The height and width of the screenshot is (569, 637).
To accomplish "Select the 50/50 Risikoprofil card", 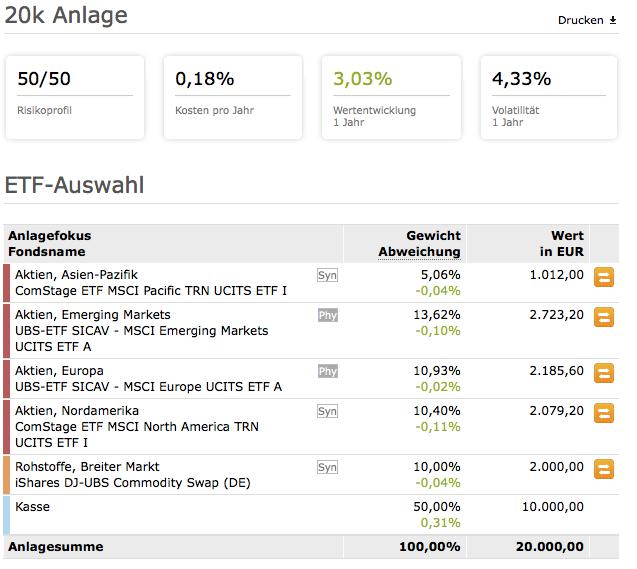I will point(74,97).
